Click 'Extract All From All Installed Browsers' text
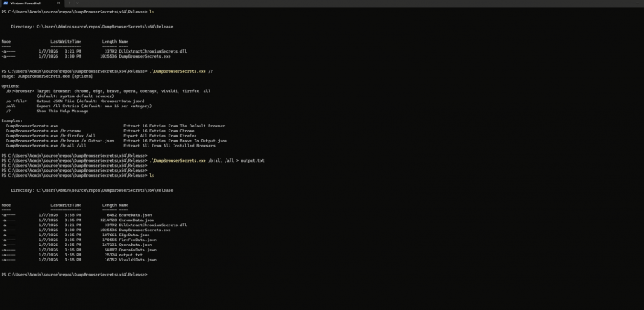644x310 pixels. click(x=169, y=146)
